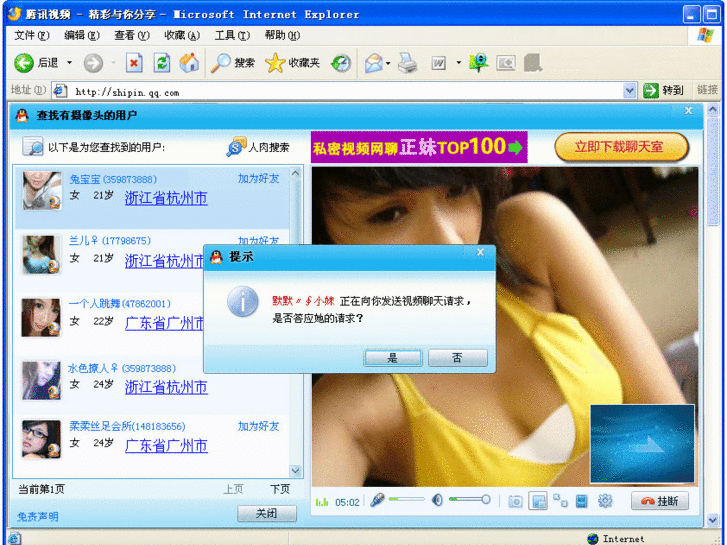Close the 查找有摄像头的用户 panel
Screen dimensions: 727x545
point(689,110)
